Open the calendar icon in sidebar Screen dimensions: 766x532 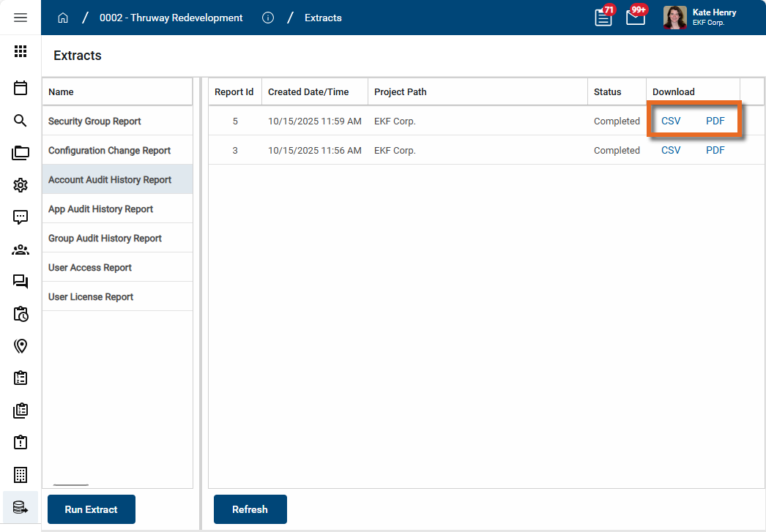pos(21,88)
